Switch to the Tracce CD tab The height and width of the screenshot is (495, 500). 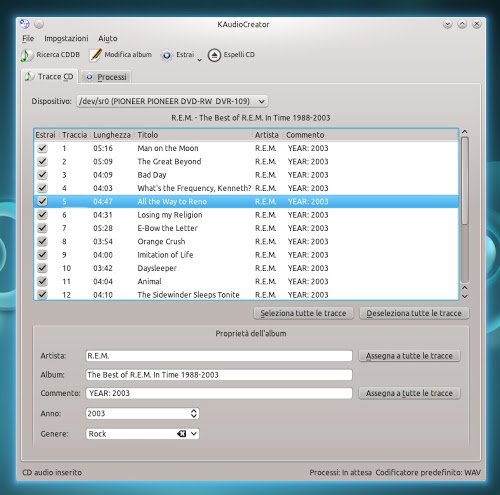(x=50, y=77)
